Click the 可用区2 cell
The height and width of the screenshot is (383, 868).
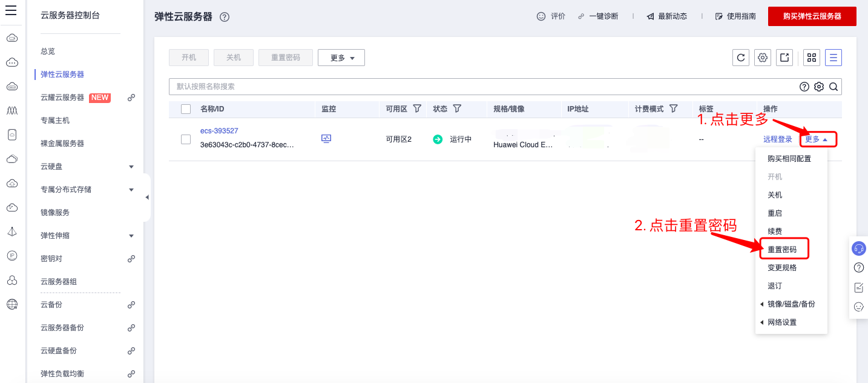click(399, 139)
